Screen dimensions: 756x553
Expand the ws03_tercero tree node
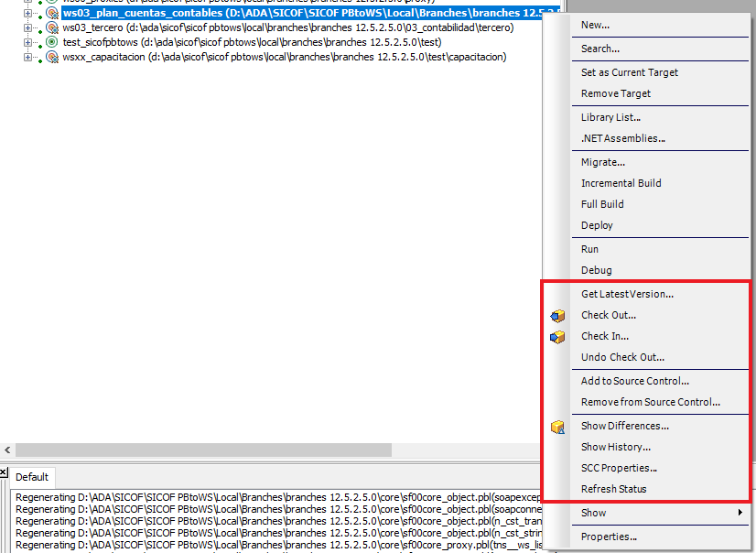pos(27,28)
